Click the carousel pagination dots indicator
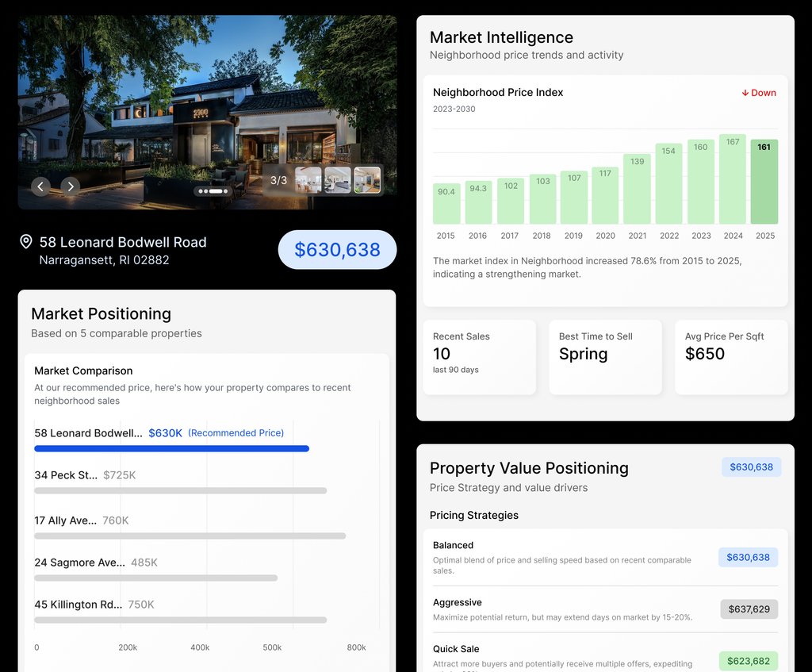This screenshot has height=672, width=812. pos(213,191)
